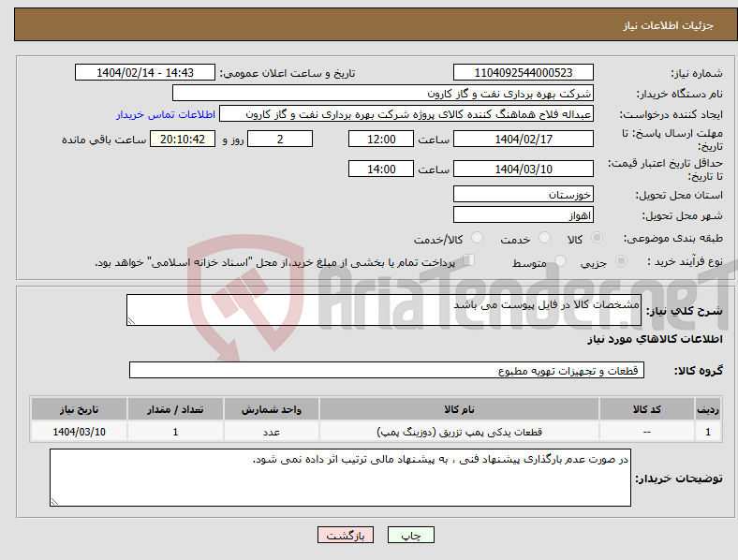Viewport: 738px width, 560px height.
Task: Click the نام دستگاه خریدار field
Action: 383,93
